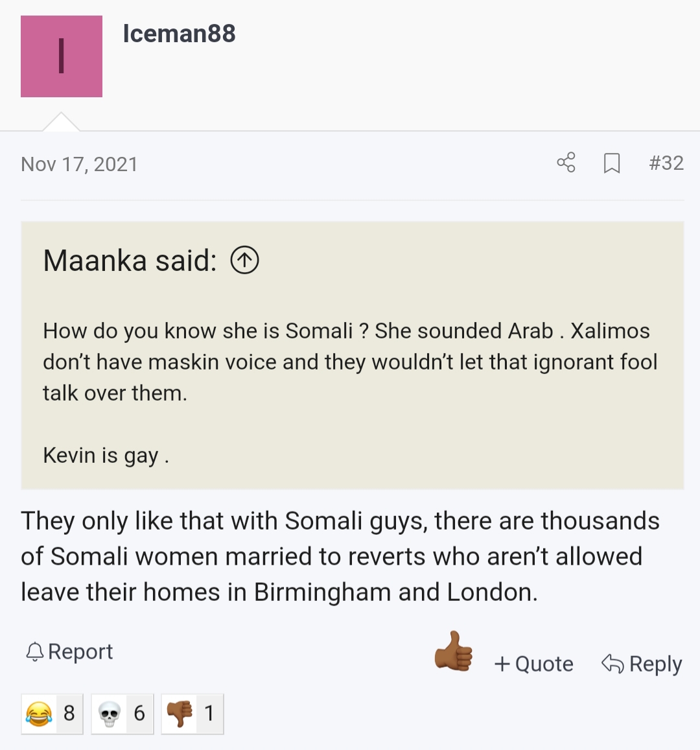Open the Iceman88 username profile link
Viewport: 700px width, 750px height.
[x=179, y=34]
